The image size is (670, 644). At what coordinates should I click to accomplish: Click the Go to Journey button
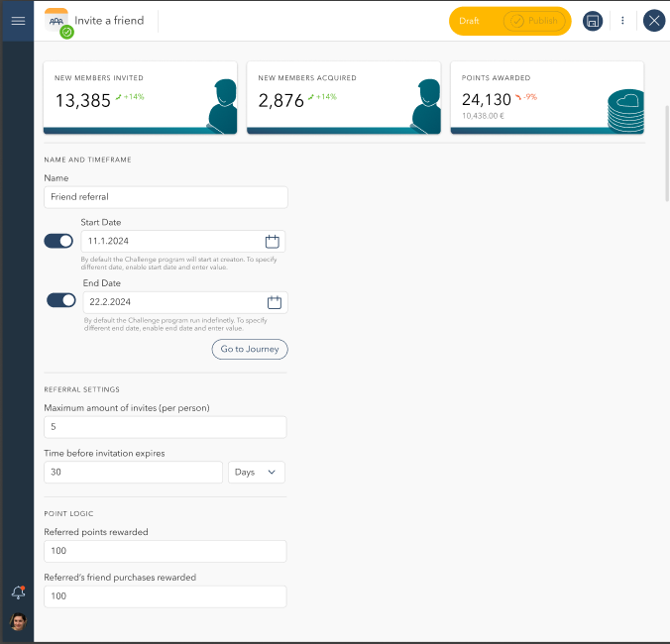click(250, 350)
